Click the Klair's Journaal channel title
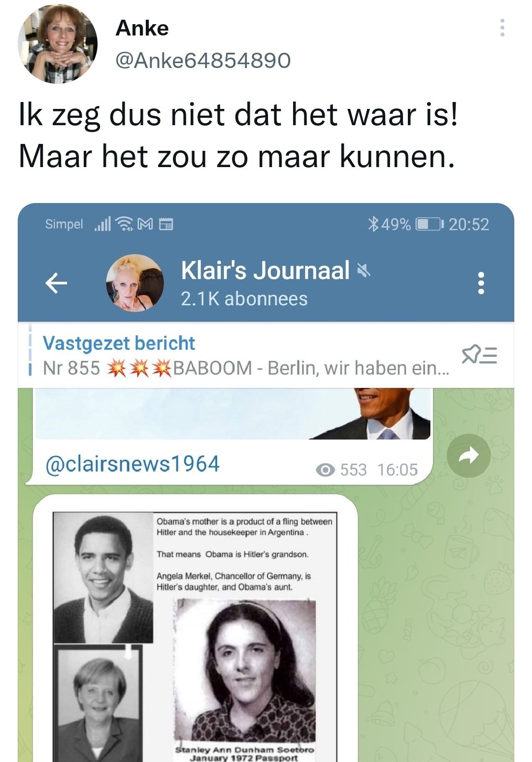The image size is (532, 762). click(265, 270)
